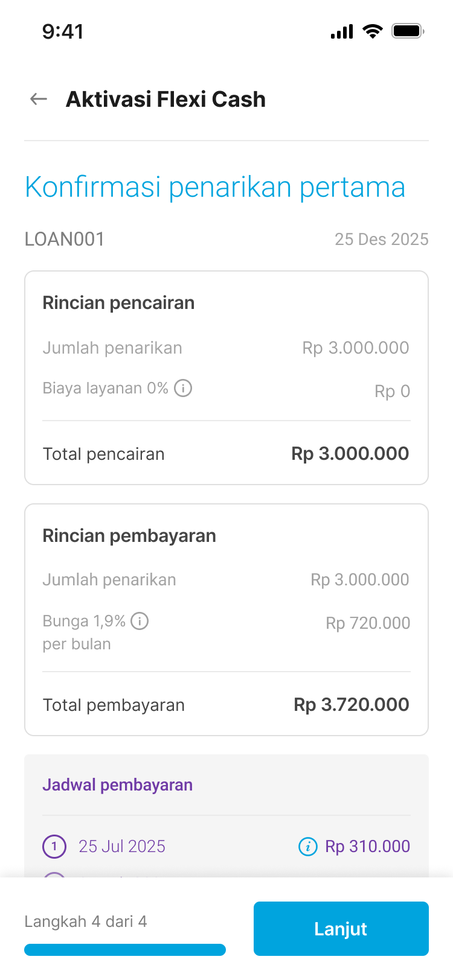Click the Langkah 4 dari 4 progress bar
Screen dimensions: 453x980
(125, 950)
